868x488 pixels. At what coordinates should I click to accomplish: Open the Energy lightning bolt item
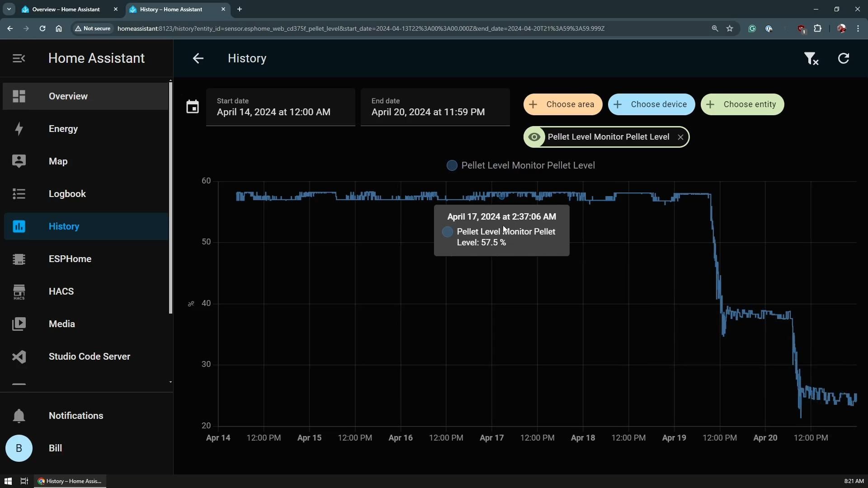63,129
